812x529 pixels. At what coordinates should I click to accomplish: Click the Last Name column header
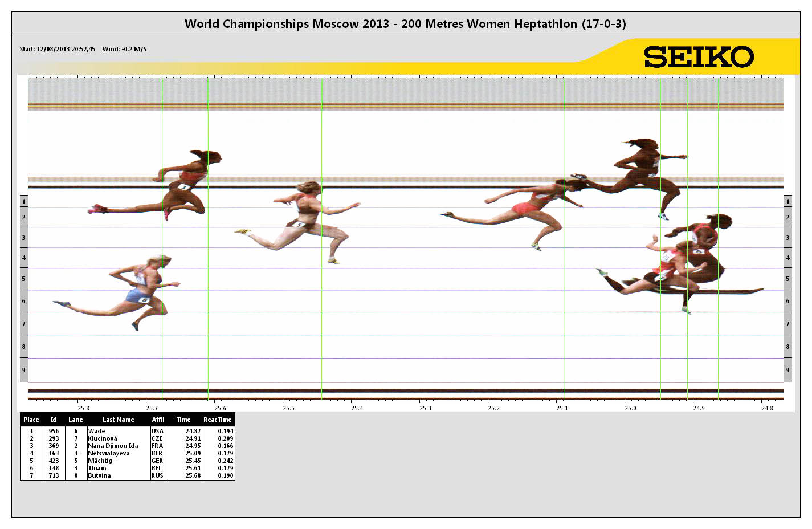(x=118, y=420)
